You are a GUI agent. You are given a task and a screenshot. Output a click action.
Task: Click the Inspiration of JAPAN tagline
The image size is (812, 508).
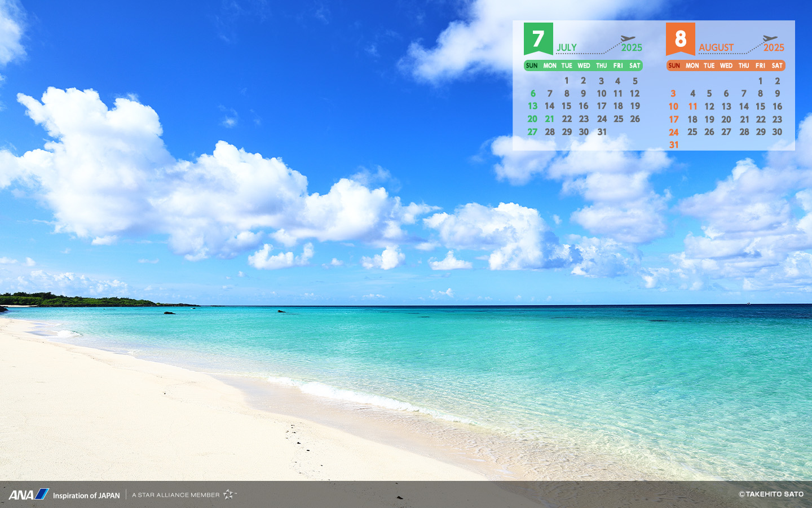[86, 496]
